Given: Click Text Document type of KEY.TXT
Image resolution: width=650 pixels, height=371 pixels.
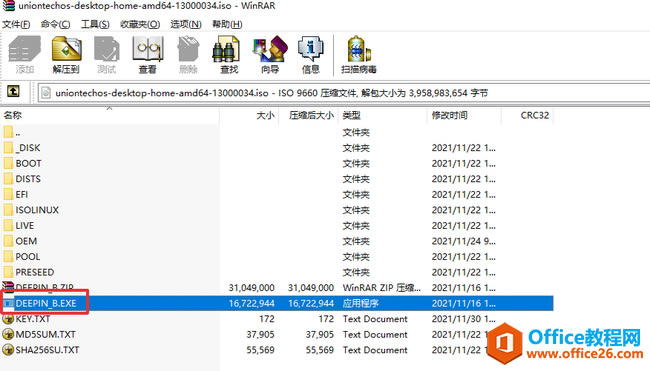Looking at the screenshot, I should point(375,319).
